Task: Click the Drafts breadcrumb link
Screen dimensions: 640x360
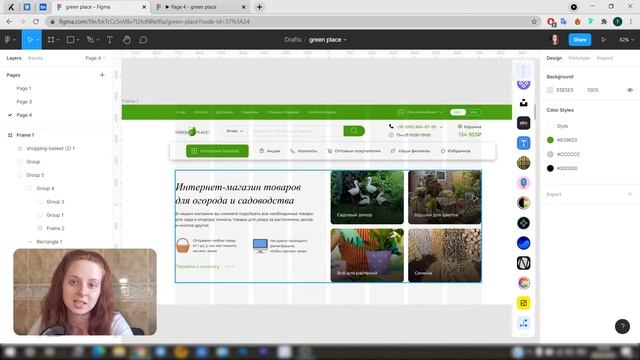Action: (293, 40)
